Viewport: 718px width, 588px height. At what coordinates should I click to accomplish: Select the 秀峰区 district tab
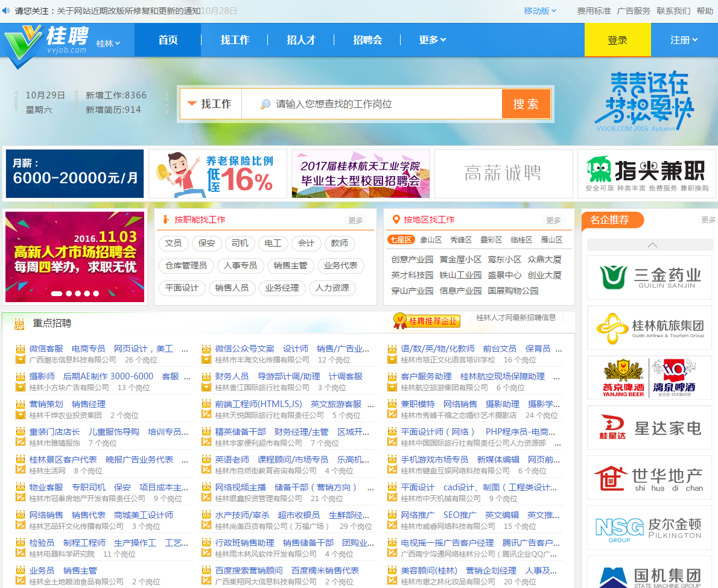(461, 240)
